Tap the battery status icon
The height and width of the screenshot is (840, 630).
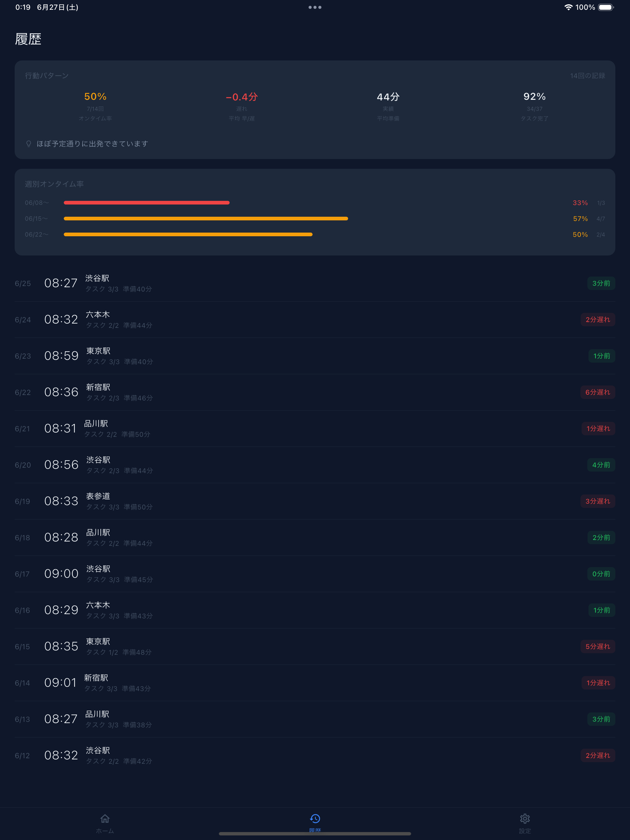coord(606,7)
